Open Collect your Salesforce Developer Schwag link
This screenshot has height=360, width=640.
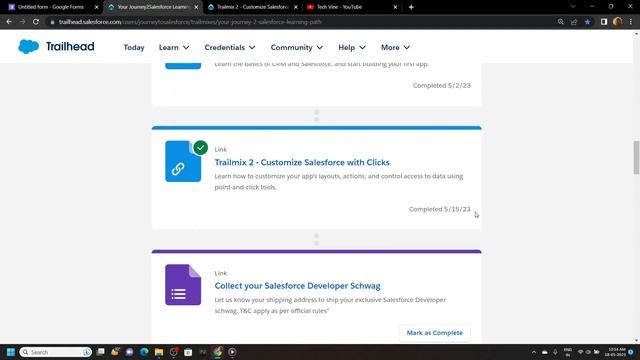tap(298, 286)
